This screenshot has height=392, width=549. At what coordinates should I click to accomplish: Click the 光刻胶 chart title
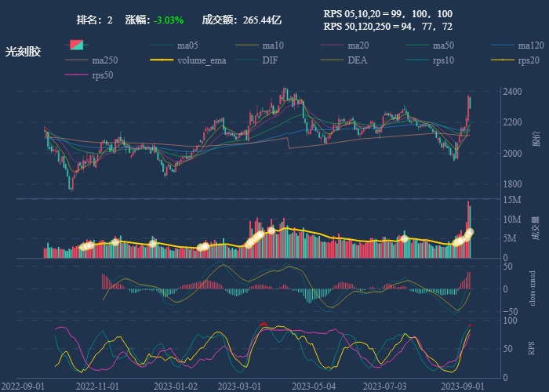22,52
